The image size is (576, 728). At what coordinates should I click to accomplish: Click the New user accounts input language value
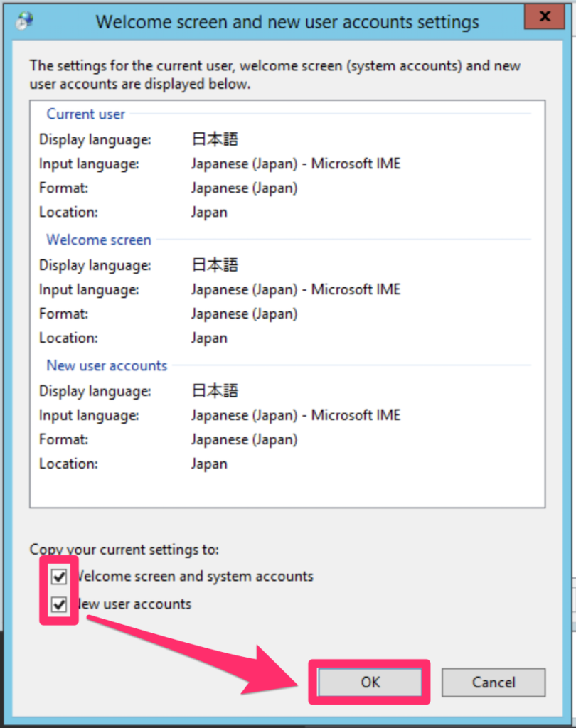(295, 415)
